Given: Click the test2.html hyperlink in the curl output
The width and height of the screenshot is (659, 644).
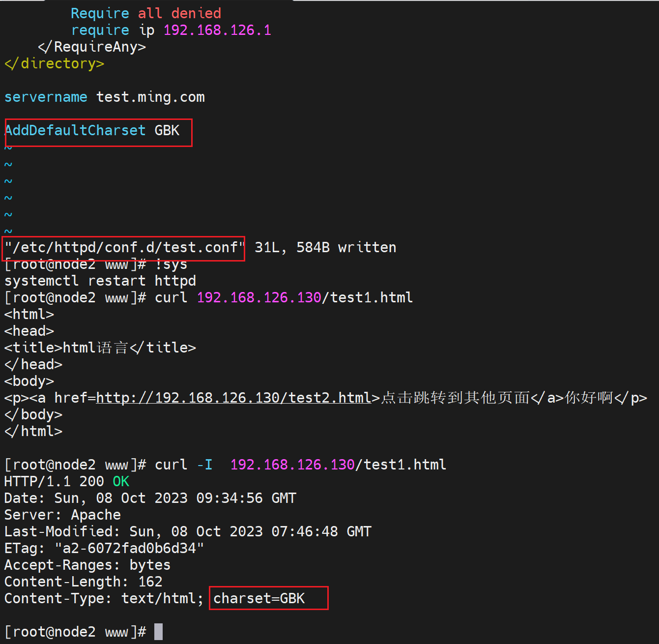Looking at the screenshot, I should (233, 398).
